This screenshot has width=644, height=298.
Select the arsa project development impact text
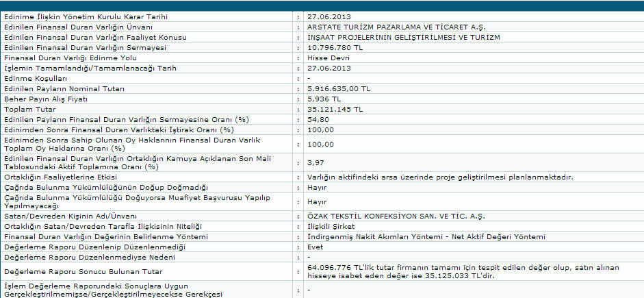(x=440, y=177)
